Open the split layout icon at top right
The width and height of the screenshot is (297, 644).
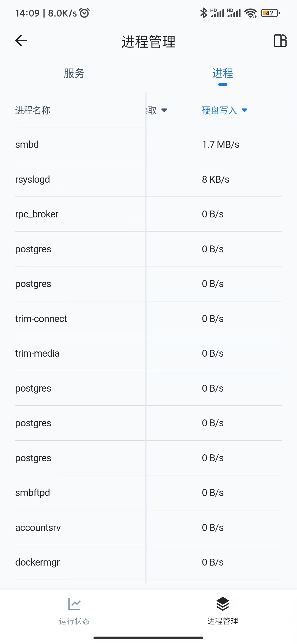(280, 41)
